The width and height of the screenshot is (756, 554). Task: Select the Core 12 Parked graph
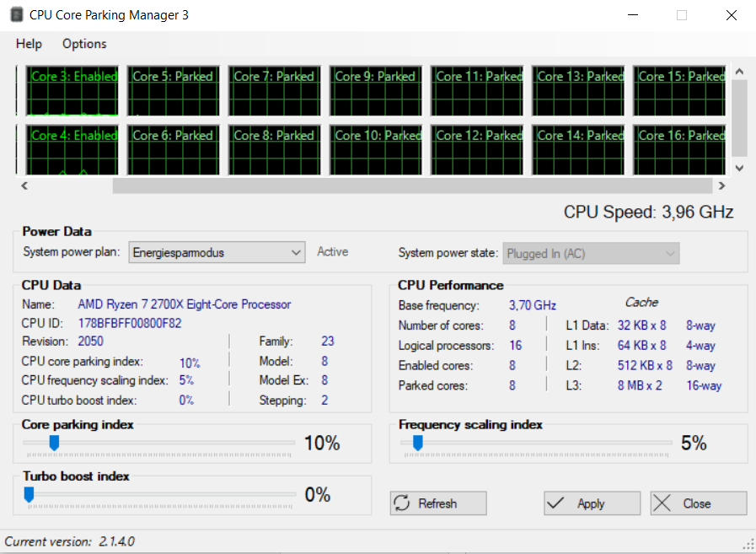pos(477,150)
